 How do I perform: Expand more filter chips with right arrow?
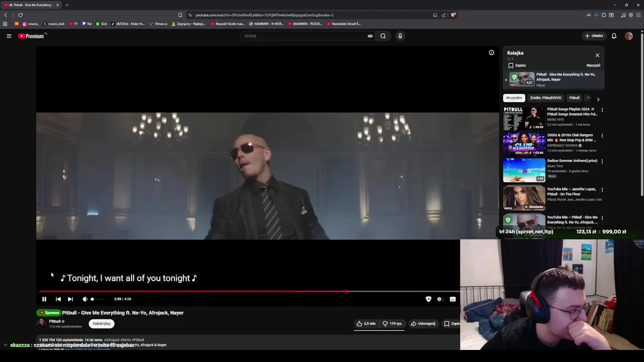pyautogui.click(x=598, y=99)
